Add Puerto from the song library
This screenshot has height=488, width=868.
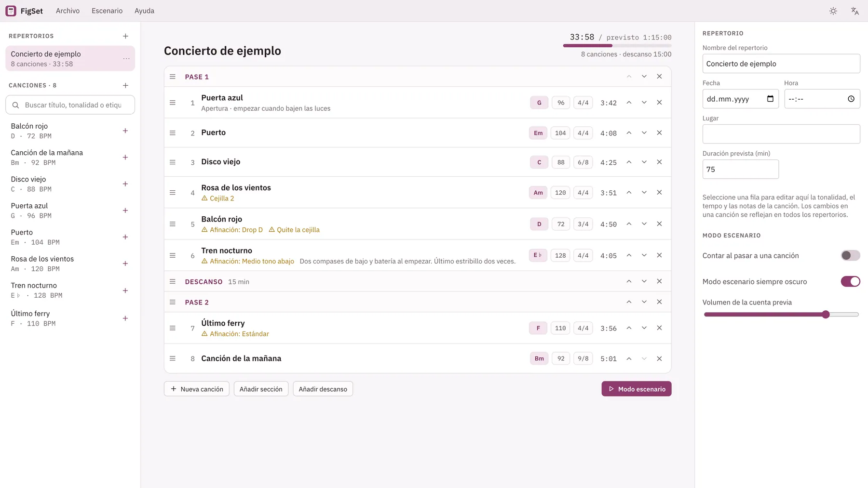pyautogui.click(x=125, y=237)
